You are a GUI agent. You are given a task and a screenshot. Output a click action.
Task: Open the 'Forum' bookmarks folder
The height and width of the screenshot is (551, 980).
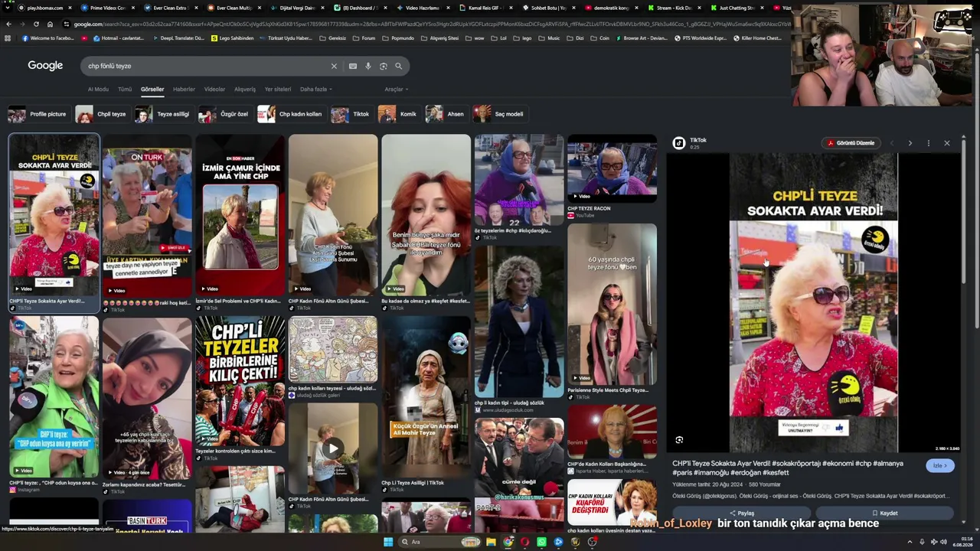pos(364,38)
